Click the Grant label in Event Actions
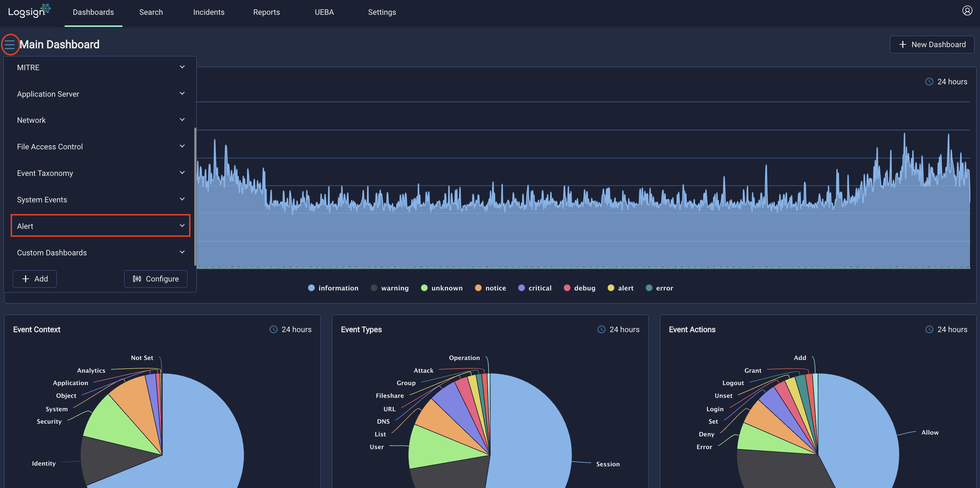 753,370
